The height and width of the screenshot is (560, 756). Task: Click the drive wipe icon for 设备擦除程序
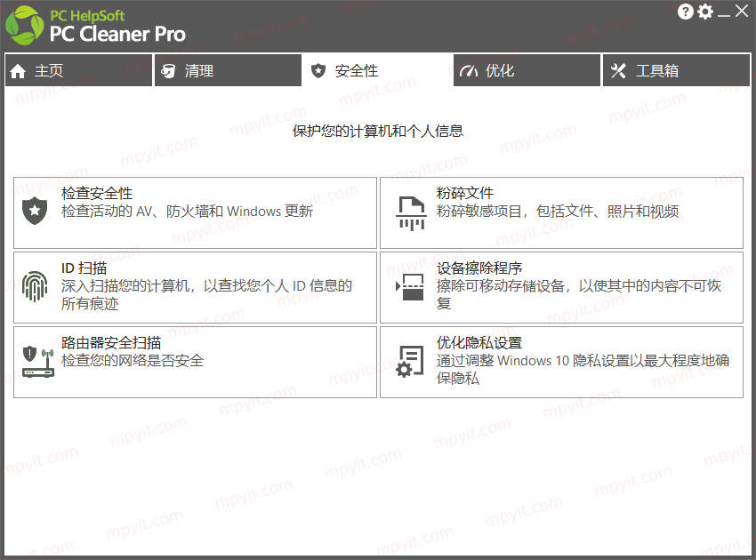[x=410, y=287]
